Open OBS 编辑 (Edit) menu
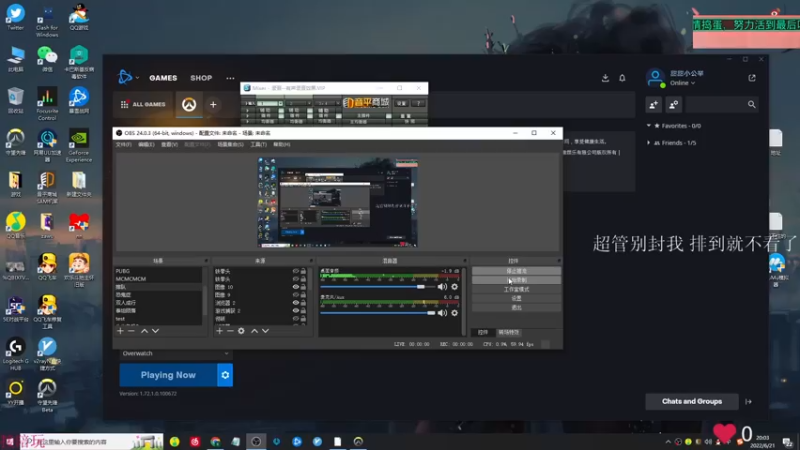800x450 pixels. tap(146, 144)
